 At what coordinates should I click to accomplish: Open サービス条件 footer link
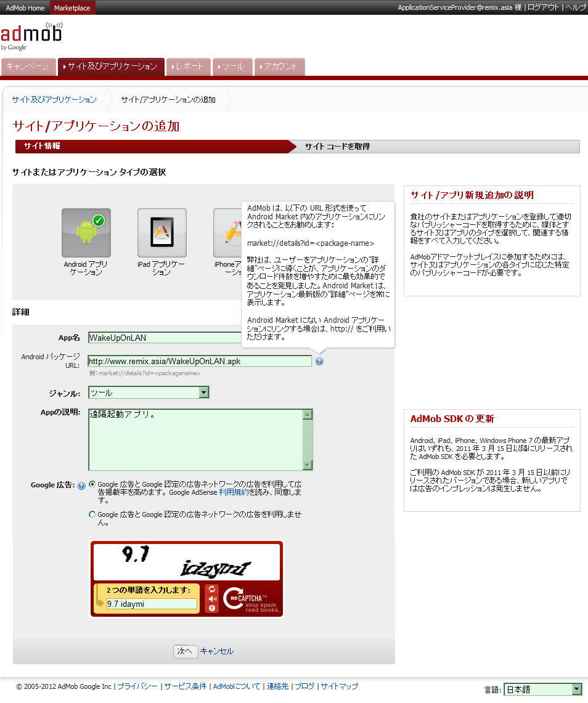pyautogui.click(x=186, y=686)
